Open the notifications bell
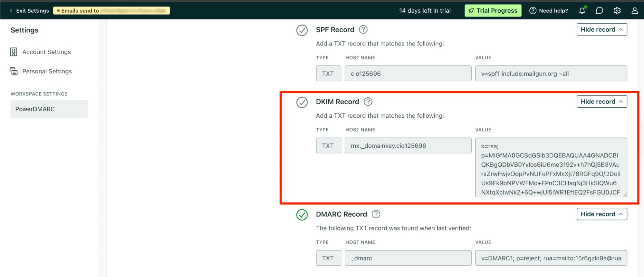The width and height of the screenshot is (644, 277). point(582,11)
